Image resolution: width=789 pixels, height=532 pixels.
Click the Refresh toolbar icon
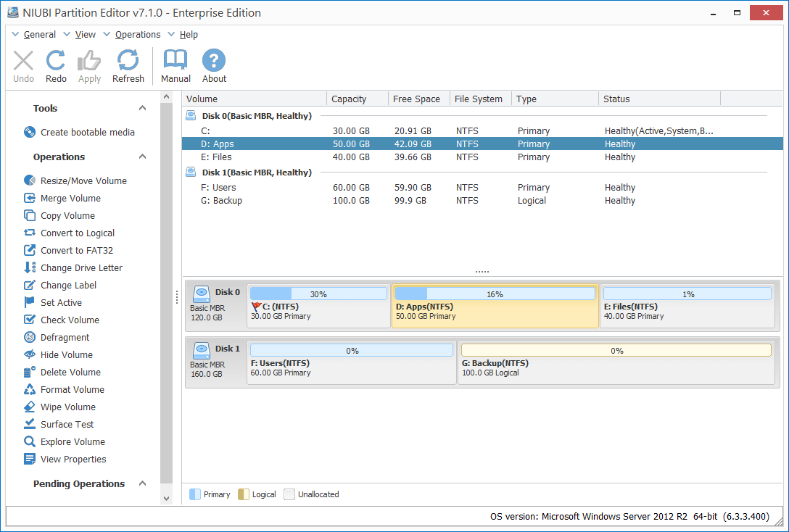(128, 60)
